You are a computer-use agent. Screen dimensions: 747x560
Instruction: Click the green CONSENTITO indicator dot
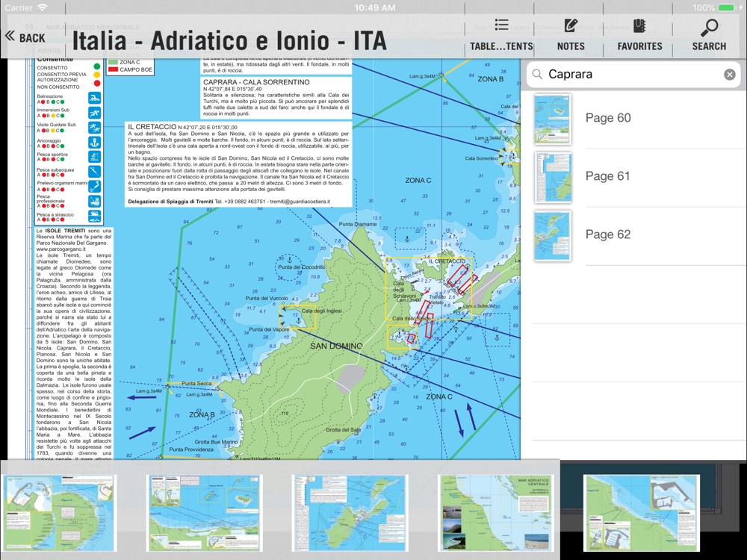(x=96, y=67)
